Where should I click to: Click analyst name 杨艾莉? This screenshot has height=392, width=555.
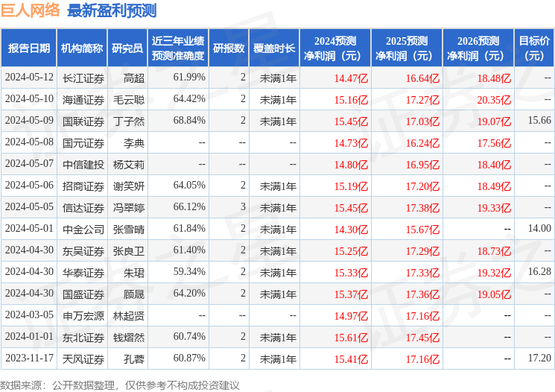pos(129,165)
